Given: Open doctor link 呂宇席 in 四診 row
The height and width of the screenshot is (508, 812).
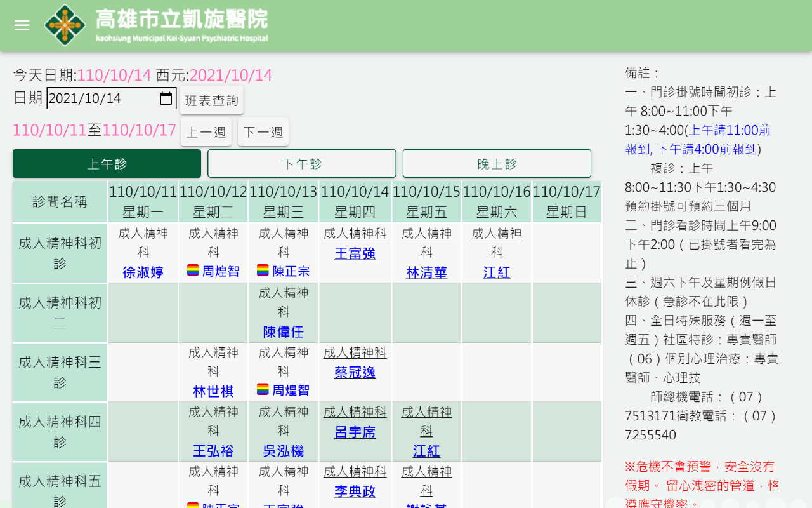Looking at the screenshot, I should coord(355,432).
